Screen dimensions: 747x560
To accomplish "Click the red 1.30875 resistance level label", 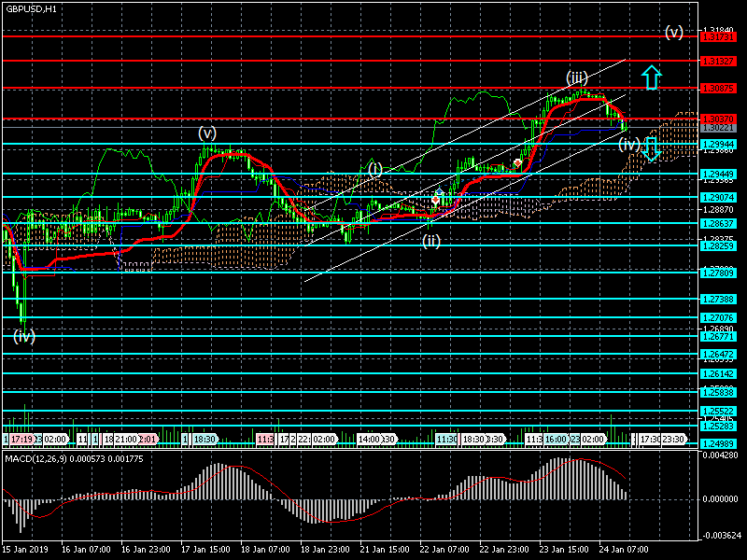I will [x=719, y=89].
